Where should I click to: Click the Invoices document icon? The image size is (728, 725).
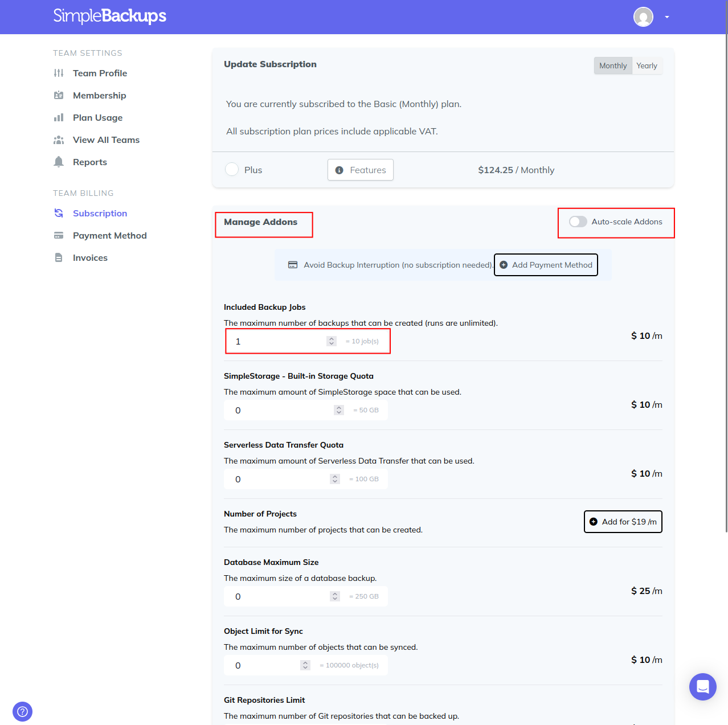coord(59,257)
